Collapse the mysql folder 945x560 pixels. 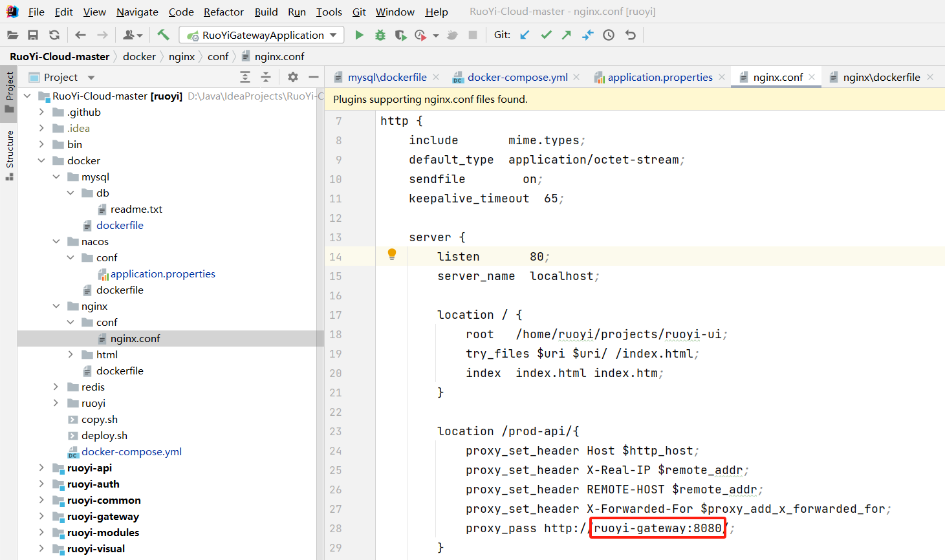coord(56,177)
